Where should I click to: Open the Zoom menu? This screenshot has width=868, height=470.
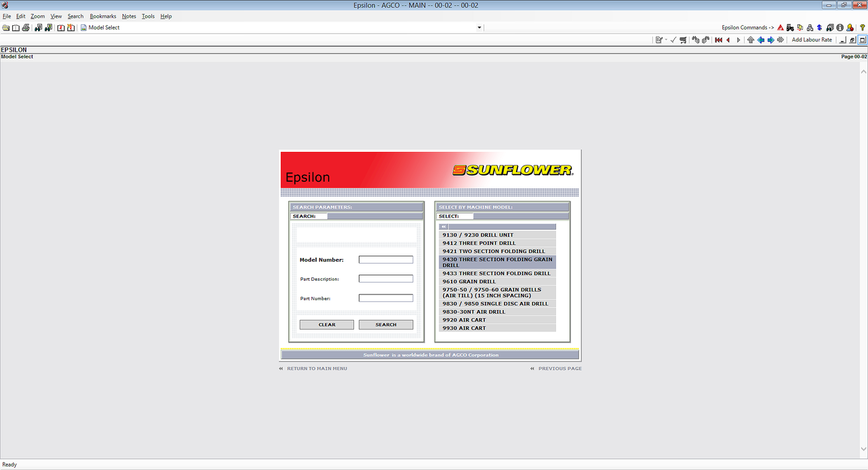pos(38,16)
